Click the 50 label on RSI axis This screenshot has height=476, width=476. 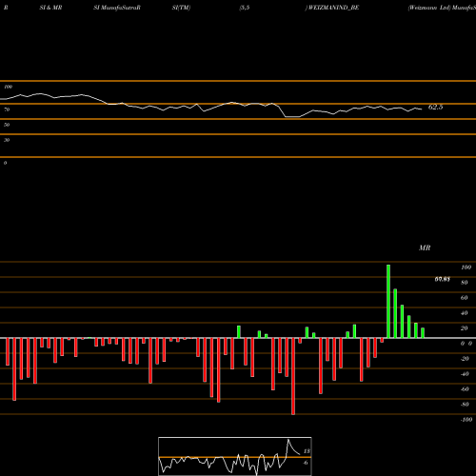pos(7,125)
